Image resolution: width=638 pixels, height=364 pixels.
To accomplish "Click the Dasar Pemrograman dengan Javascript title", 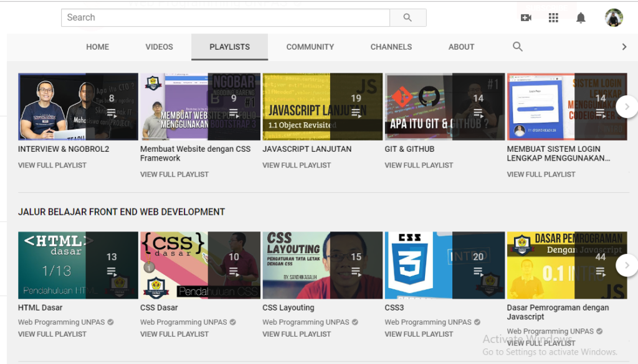I will click(x=558, y=312).
